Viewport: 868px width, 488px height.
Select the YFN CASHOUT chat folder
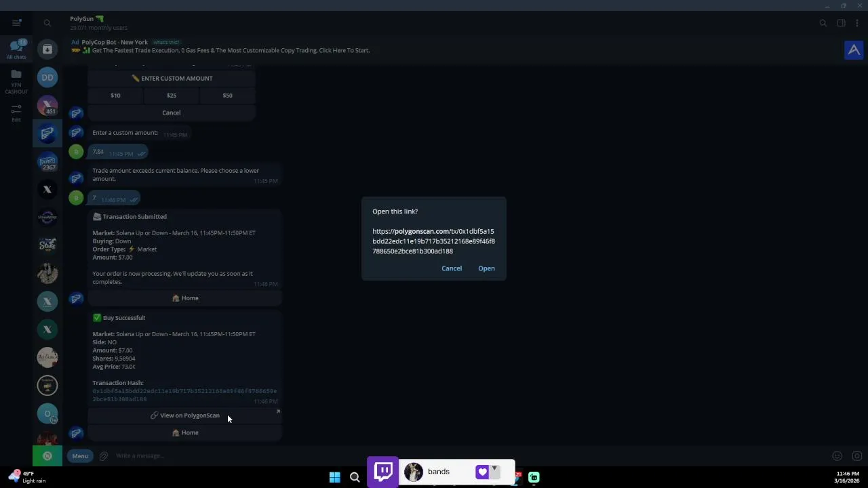coord(16,80)
